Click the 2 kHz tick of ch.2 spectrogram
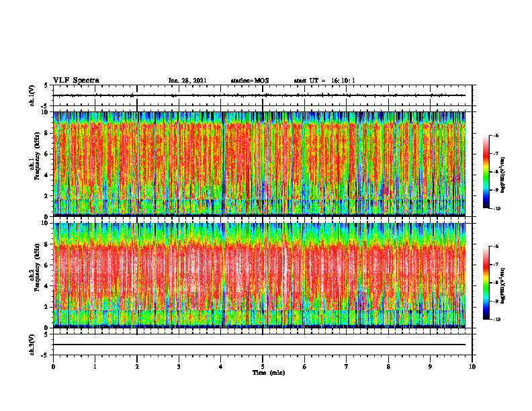532x411 pixels. point(47,307)
